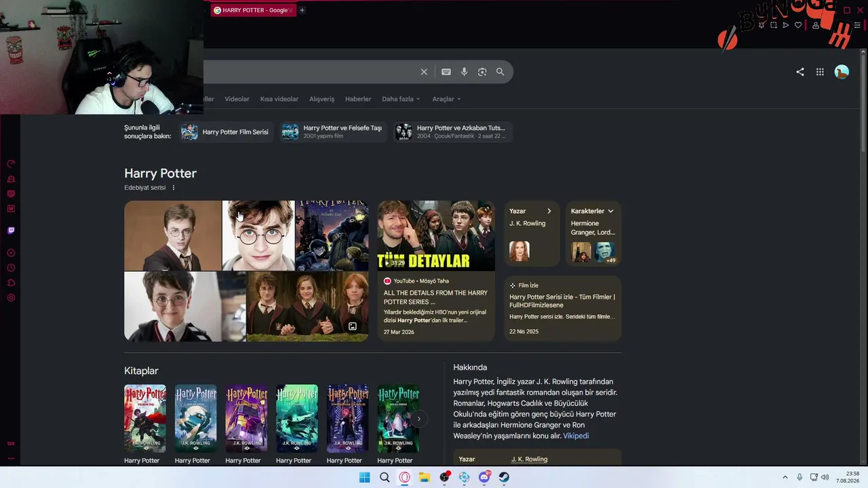Select the HARRY POTTER browser tab
The width and height of the screenshot is (868, 488).
pyautogui.click(x=253, y=10)
